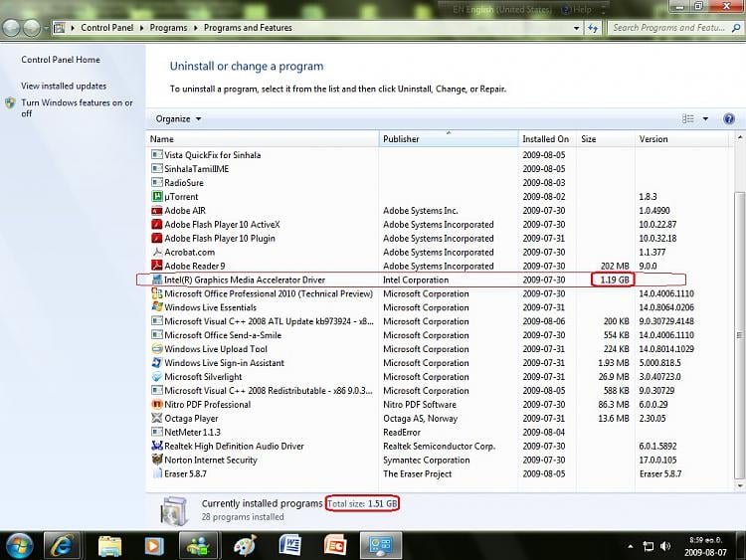The height and width of the screenshot is (560, 746).
Task: Select the Eraser 5.8.7 icon
Action: (156, 473)
